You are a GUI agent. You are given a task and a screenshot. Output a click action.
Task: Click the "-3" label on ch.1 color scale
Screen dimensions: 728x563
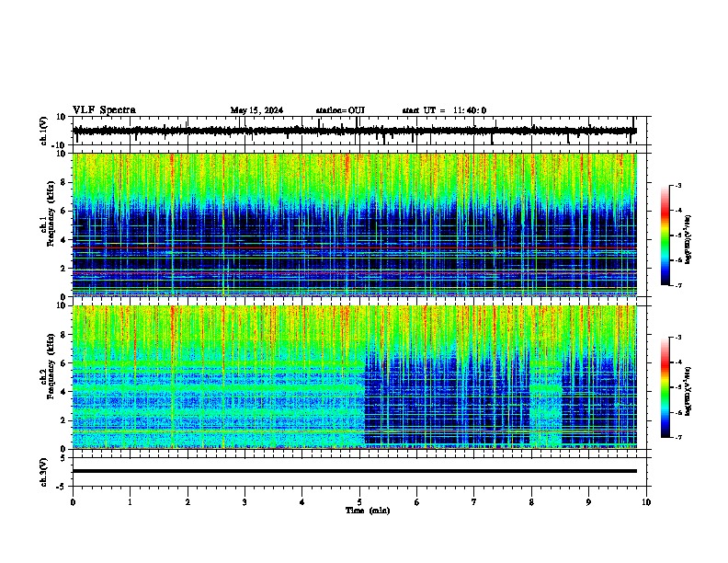677,186
